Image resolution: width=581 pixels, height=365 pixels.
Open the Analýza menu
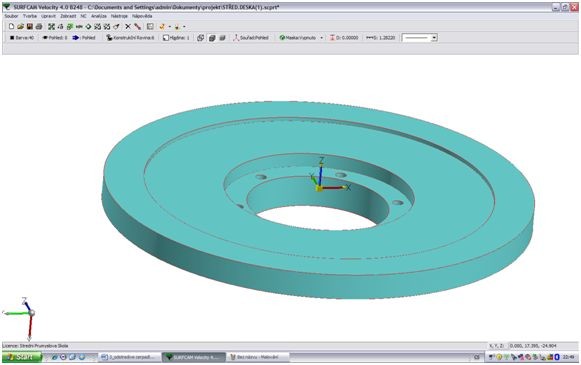(x=99, y=16)
